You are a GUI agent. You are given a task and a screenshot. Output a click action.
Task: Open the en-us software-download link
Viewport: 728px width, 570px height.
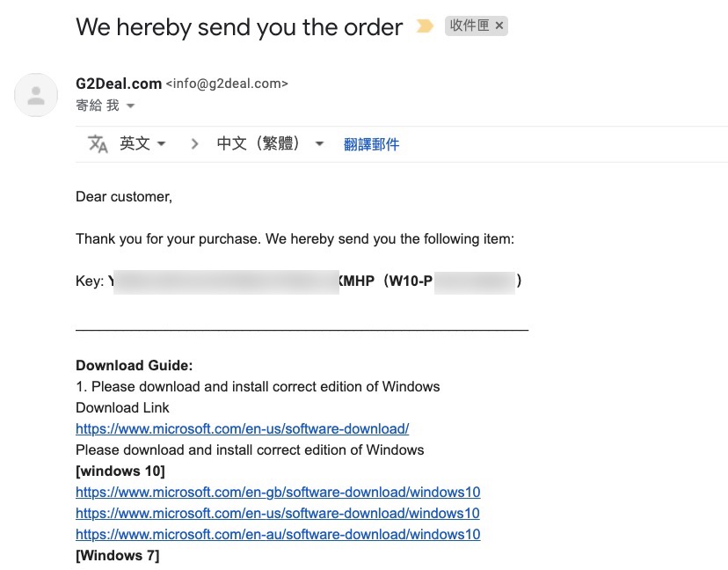(x=242, y=429)
